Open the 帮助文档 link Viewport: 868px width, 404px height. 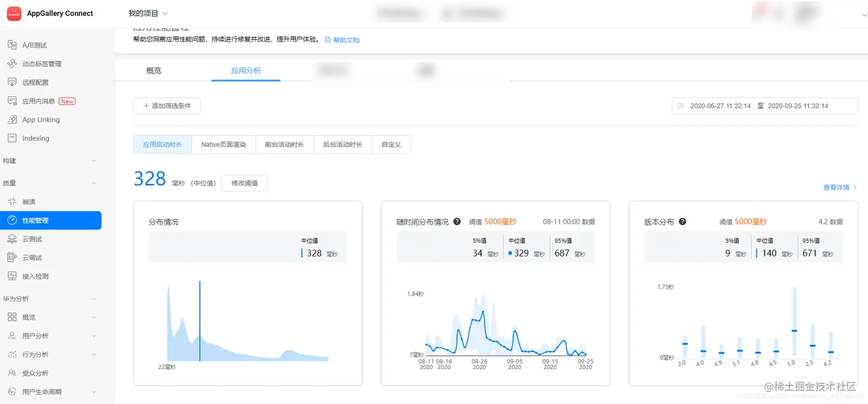click(x=345, y=40)
